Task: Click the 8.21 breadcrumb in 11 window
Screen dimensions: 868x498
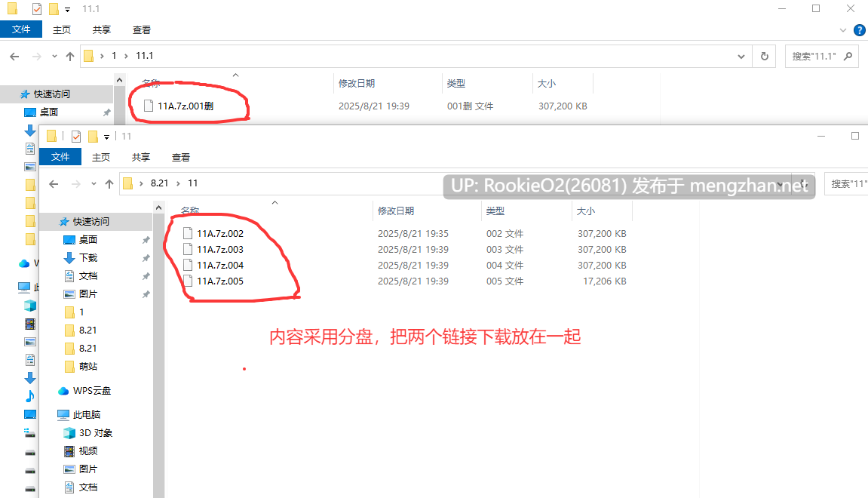Action: pyautogui.click(x=159, y=183)
